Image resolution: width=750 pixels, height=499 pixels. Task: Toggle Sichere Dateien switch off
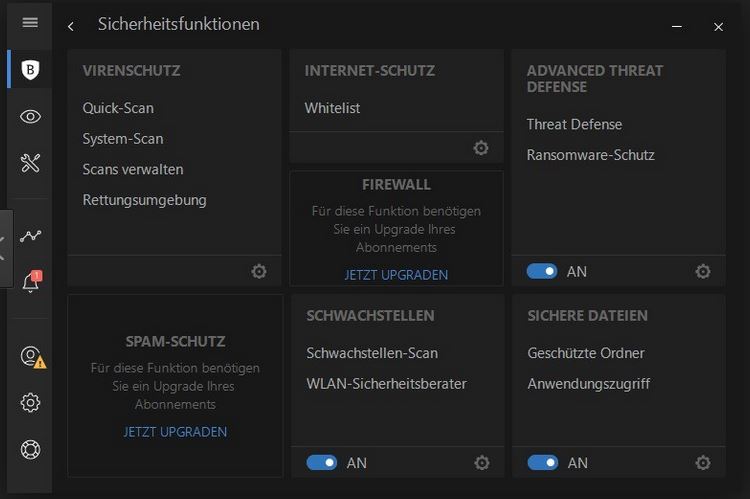542,463
